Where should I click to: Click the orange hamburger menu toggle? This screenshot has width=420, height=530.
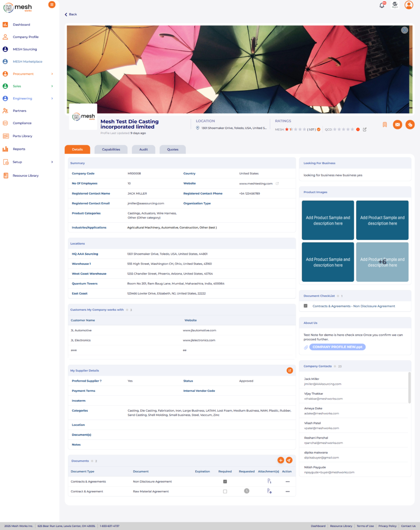point(52,4)
